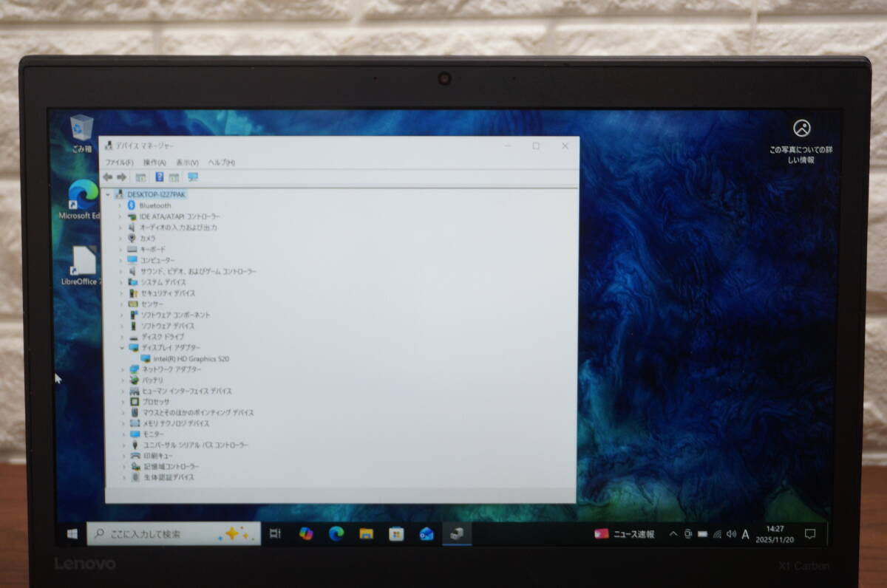887x588 pixels.
Task: Select the メモリ テクノロジ デバイス label
Action: coord(176,423)
